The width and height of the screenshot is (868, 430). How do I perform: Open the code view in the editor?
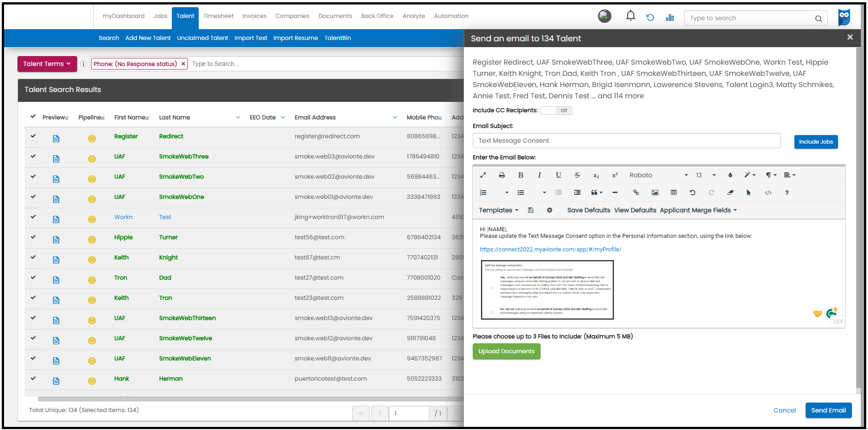(768, 192)
